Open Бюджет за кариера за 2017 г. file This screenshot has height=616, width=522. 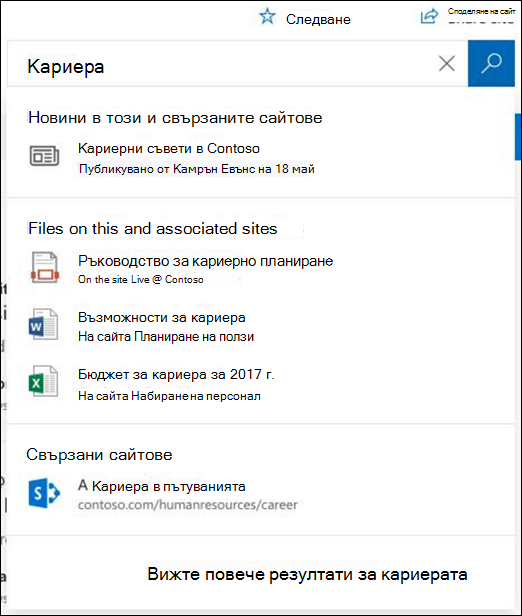176,374
